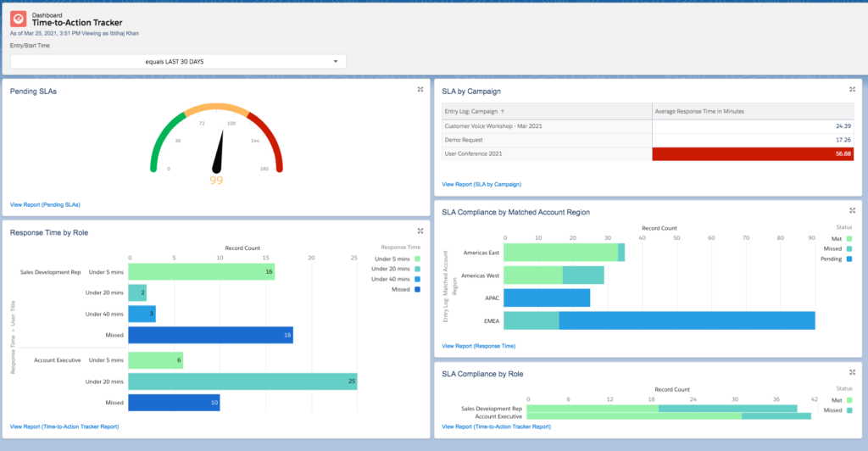
Task: Expand the Pending SLAs widget
Action: coord(420,90)
